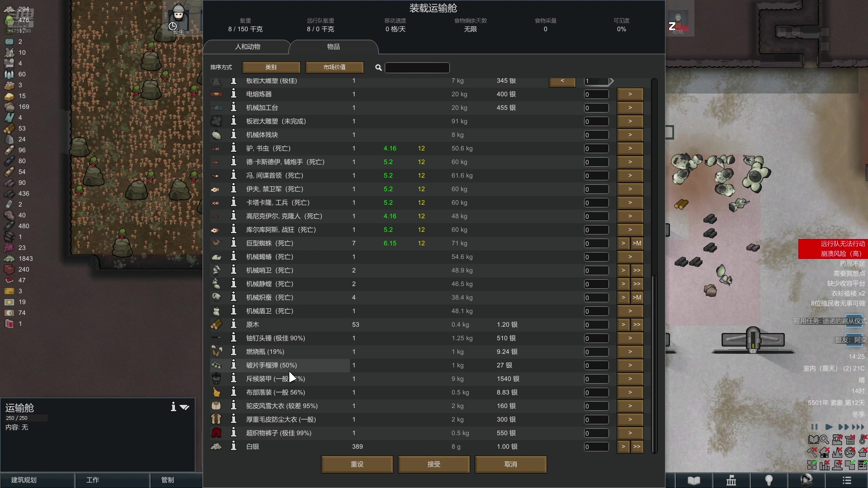The image size is (868, 488).
Task: Add all 白银 with double arrow
Action: tap(637, 446)
